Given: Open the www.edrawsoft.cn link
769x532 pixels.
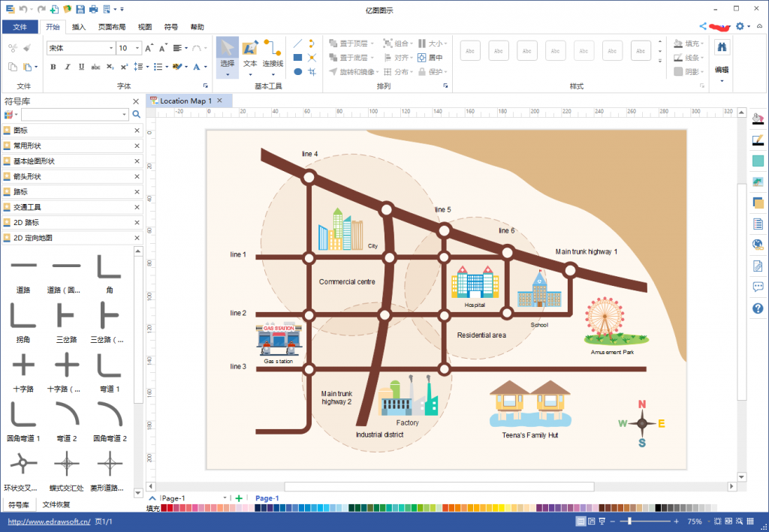Looking at the screenshot, I should point(49,521).
